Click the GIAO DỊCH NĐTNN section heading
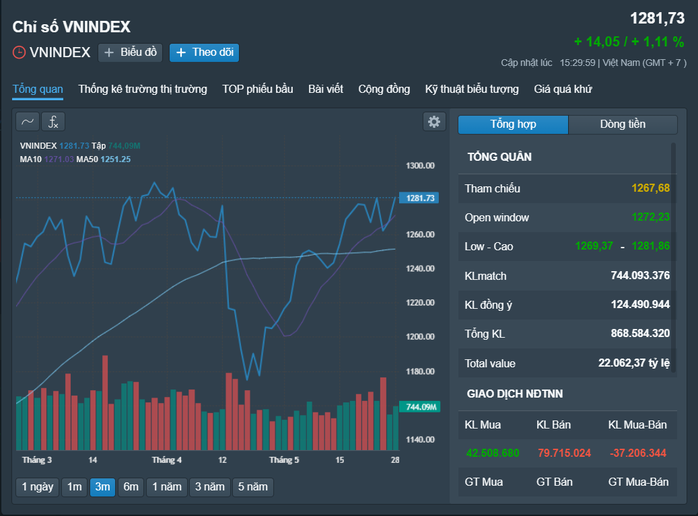698x516 pixels. [515, 394]
